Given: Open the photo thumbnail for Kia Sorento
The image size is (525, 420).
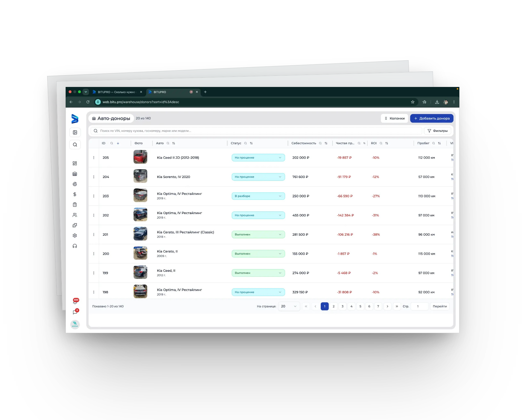Looking at the screenshot, I should pos(140,176).
